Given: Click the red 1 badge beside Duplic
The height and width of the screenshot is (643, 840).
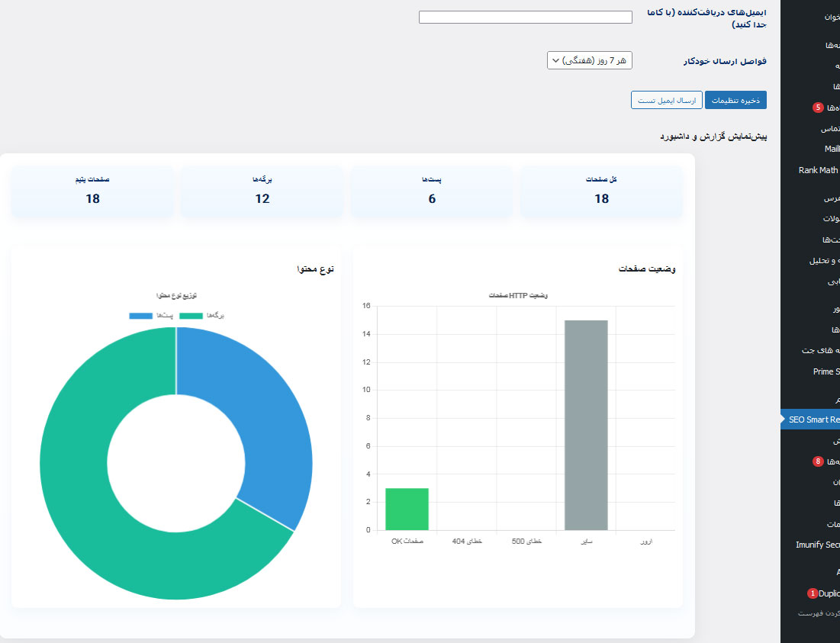Looking at the screenshot, I should coord(813,593).
